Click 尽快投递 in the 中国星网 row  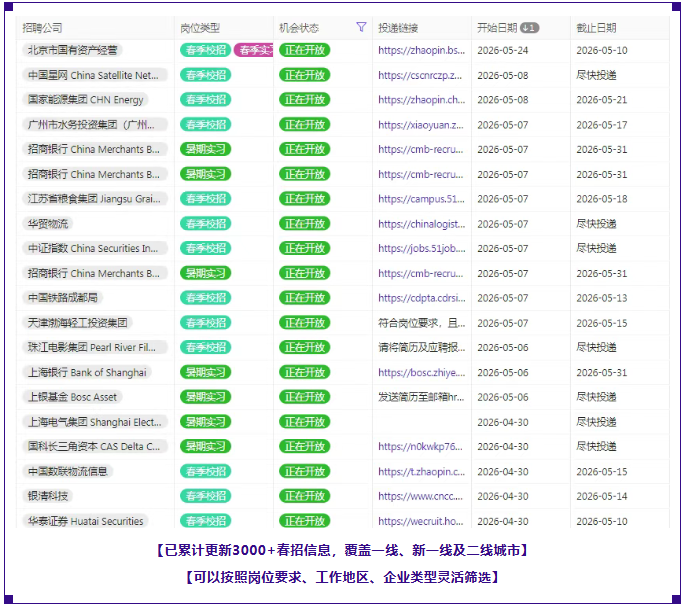(x=596, y=75)
